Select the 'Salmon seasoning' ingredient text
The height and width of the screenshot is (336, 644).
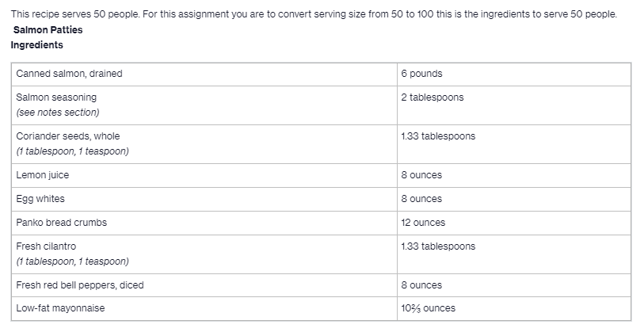pos(56,97)
